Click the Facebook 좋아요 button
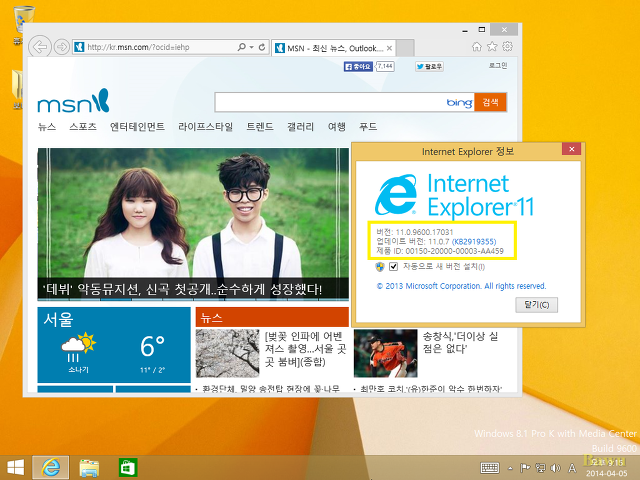 pyautogui.click(x=358, y=66)
